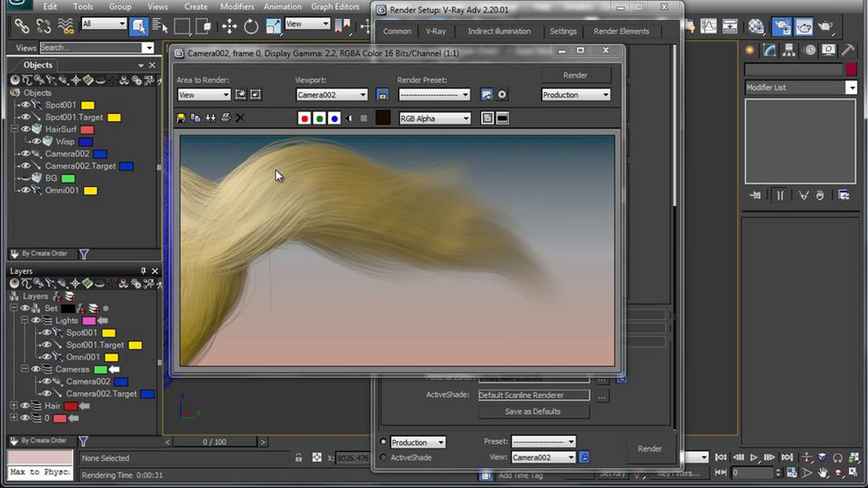Open the Modifiers menu
This screenshot has height=488, width=868.
point(237,7)
